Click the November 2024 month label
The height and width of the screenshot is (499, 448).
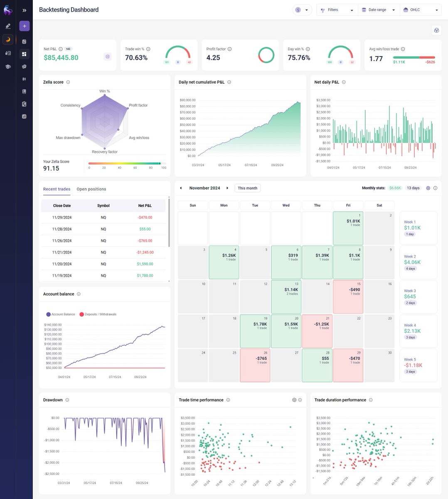point(204,188)
